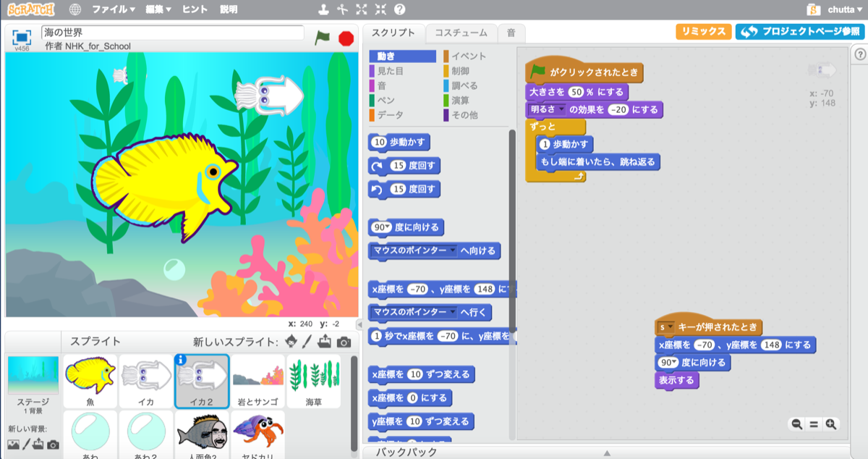This screenshot has height=459, width=868.
Task: Select the データ block category
Action: (402, 115)
